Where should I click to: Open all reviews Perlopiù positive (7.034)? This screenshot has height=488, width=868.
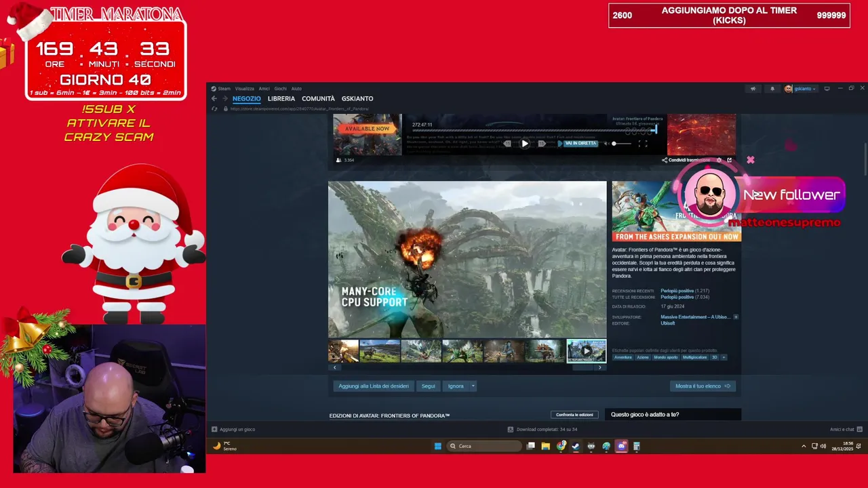(x=685, y=297)
